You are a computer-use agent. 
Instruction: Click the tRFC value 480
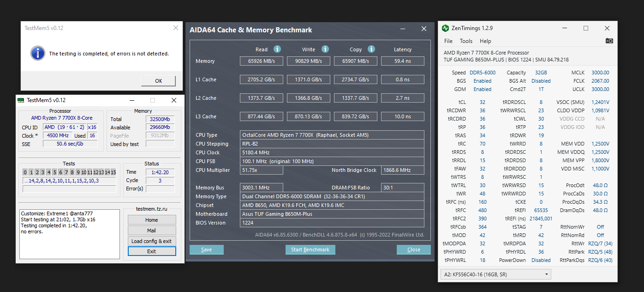pos(483,210)
